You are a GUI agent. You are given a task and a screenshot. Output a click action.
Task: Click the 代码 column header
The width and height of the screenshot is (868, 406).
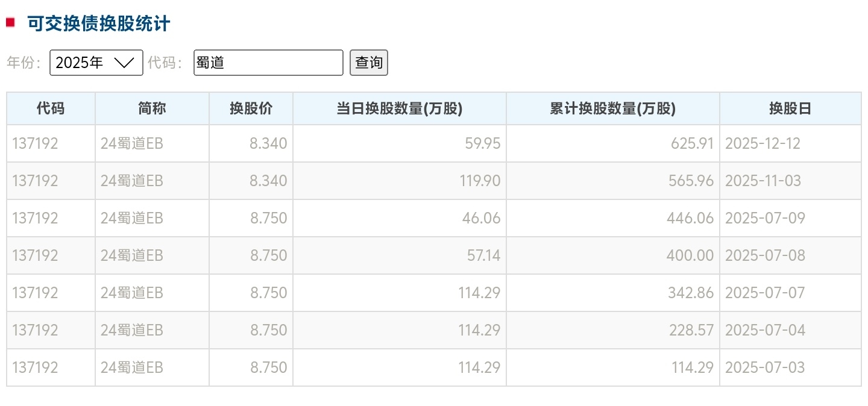[51, 109]
